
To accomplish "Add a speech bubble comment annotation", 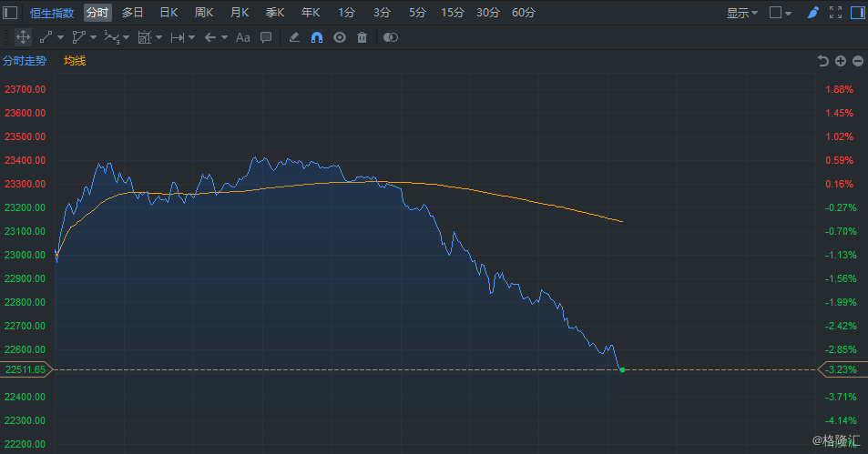I will tap(266, 37).
